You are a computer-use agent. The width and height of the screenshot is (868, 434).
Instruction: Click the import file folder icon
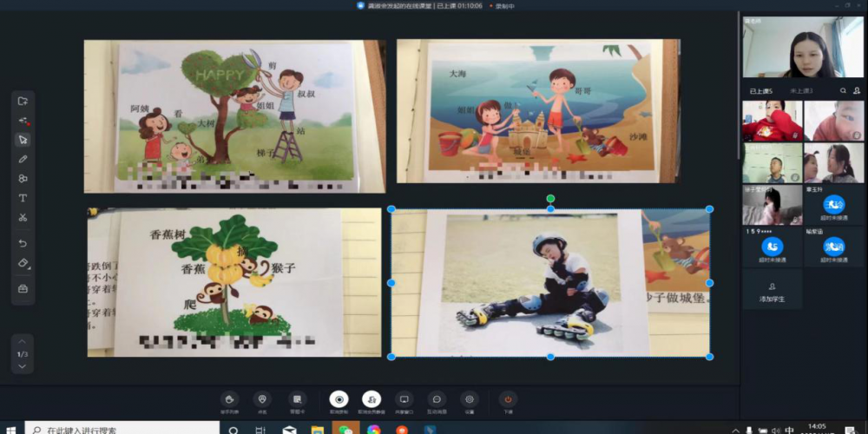[x=23, y=102]
